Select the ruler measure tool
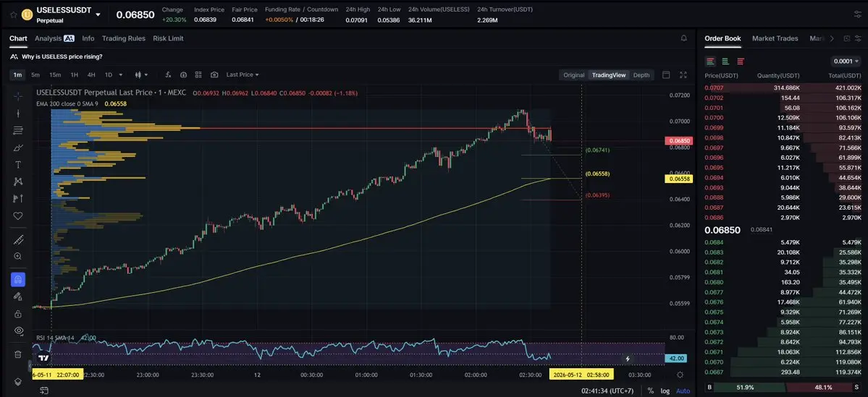This screenshot has height=397, width=868. [x=17, y=239]
